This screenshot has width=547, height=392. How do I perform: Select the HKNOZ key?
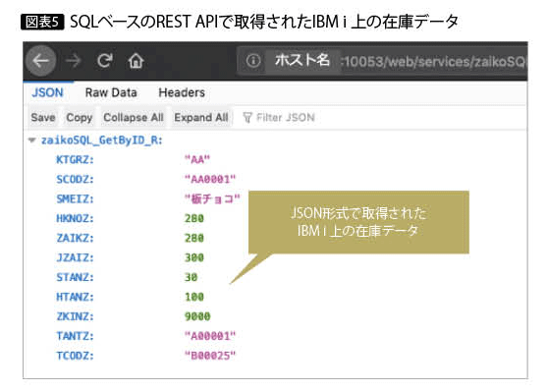coord(75,218)
